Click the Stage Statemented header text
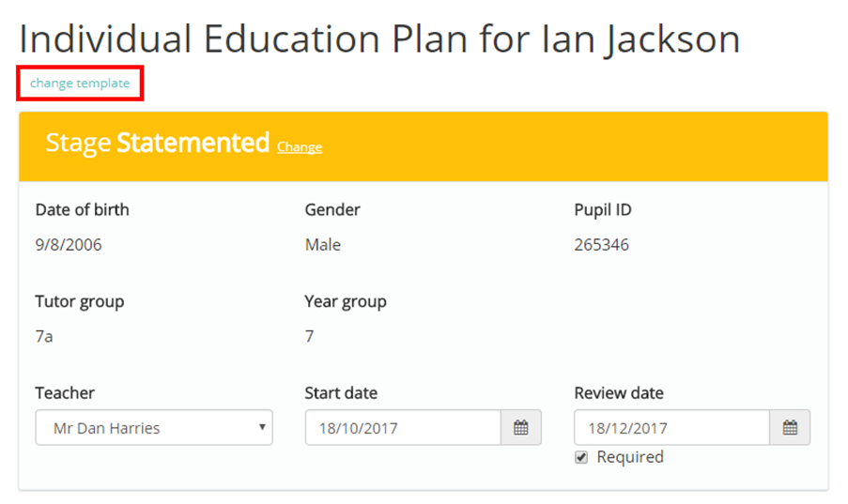The height and width of the screenshot is (504, 848). coord(158,143)
